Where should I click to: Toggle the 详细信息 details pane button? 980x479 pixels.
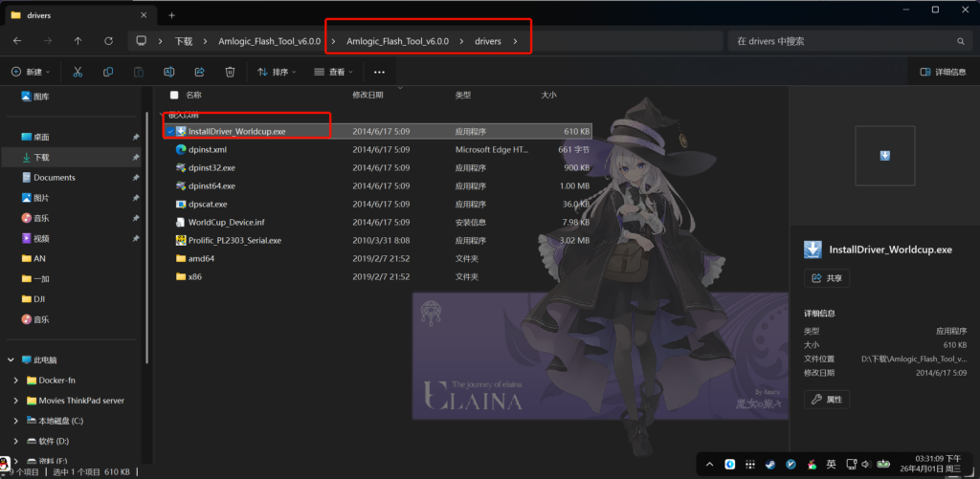pos(943,72)
